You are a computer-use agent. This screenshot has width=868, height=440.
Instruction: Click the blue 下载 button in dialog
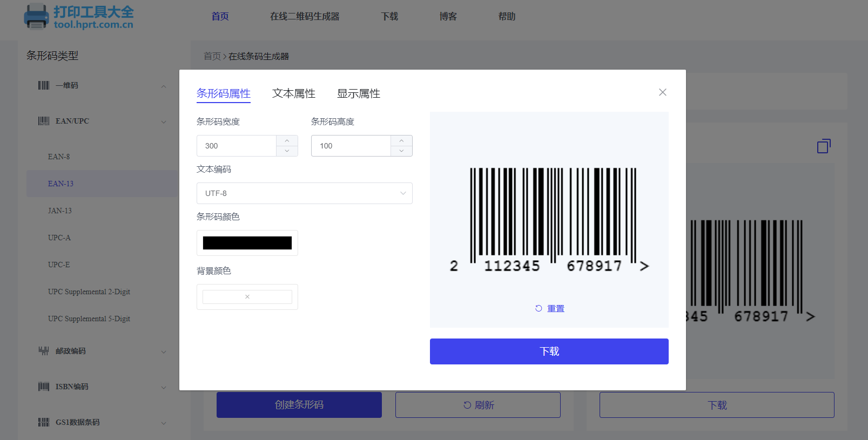pyautogui.click(x=549, y=351)
